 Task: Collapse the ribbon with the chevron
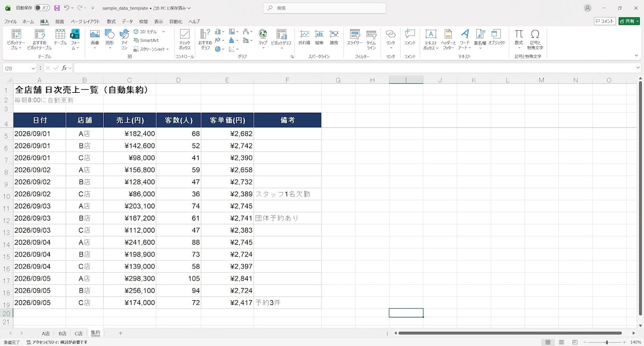pyautogui.click(x=636, y=55)
